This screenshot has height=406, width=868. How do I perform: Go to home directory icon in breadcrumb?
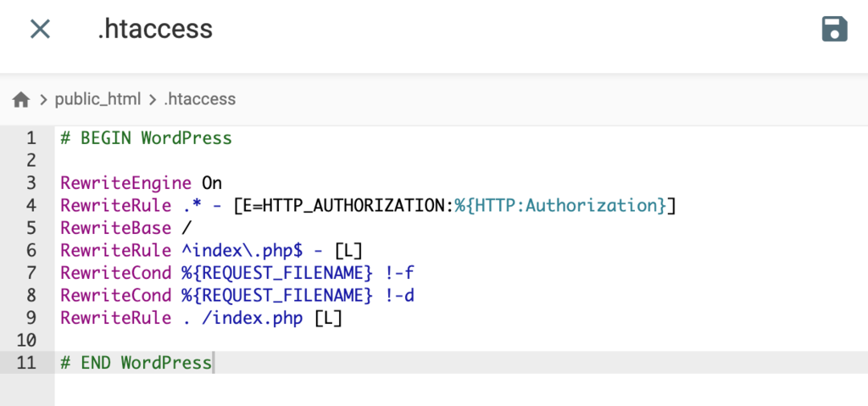(x=21, y=100)
